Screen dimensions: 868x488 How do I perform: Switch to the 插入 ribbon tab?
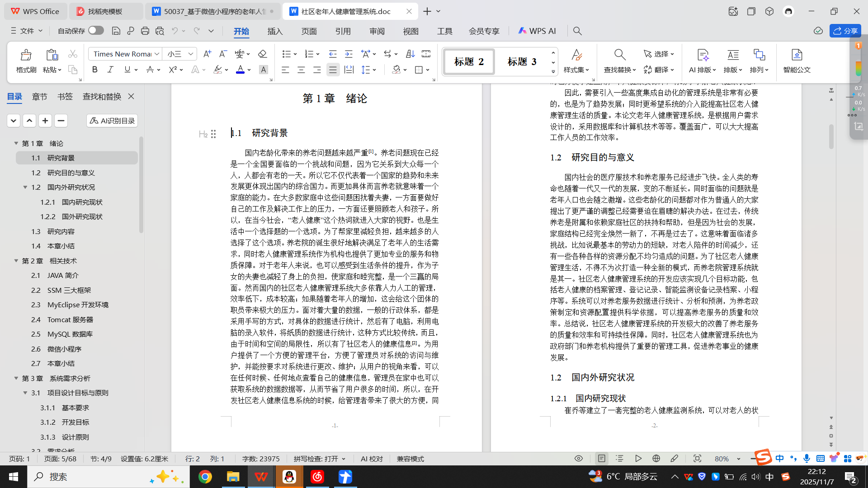tap(275, 31)
